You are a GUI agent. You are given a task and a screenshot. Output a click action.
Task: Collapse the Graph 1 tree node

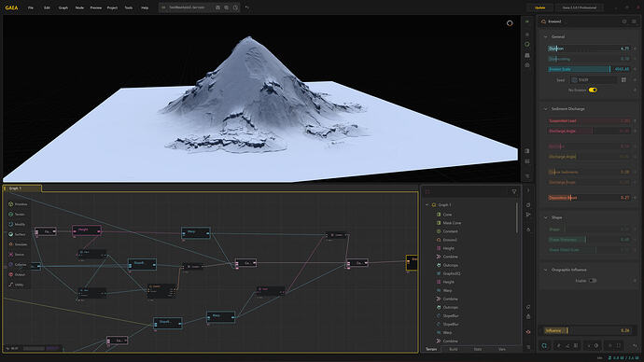[427, 205]
